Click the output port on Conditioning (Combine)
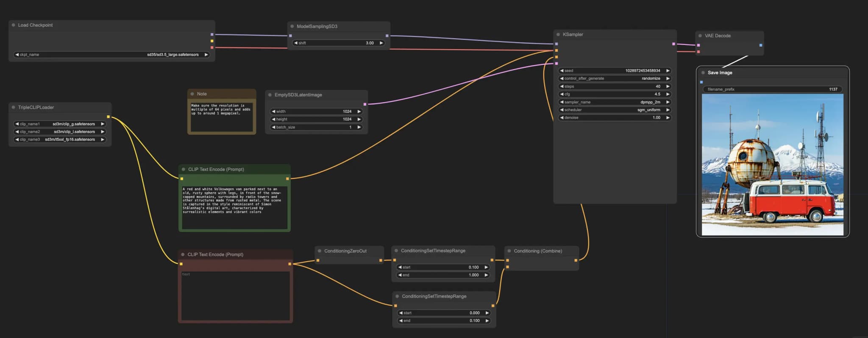Screen dimensions: 868x338 (x=576, y=260)
